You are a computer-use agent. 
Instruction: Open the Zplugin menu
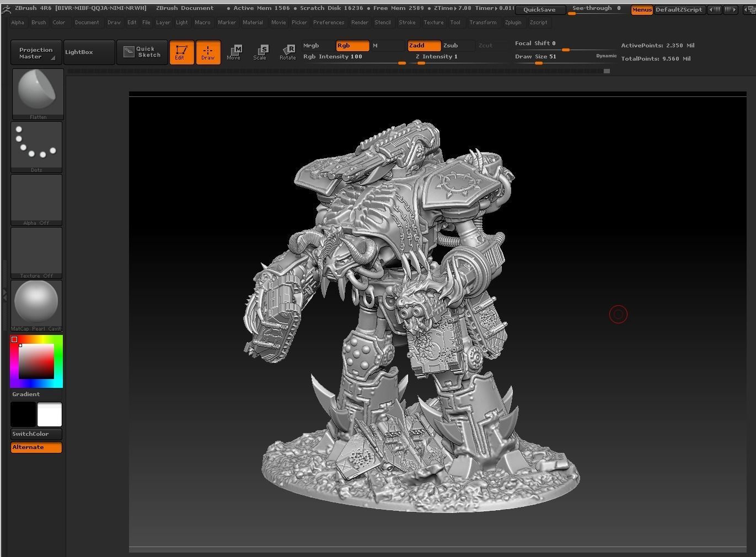(513, 23)
